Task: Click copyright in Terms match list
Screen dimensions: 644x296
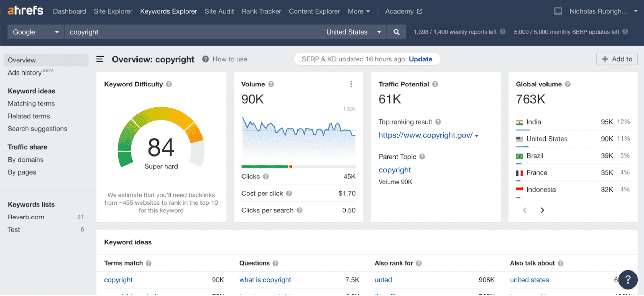Action: click(118, 280)
